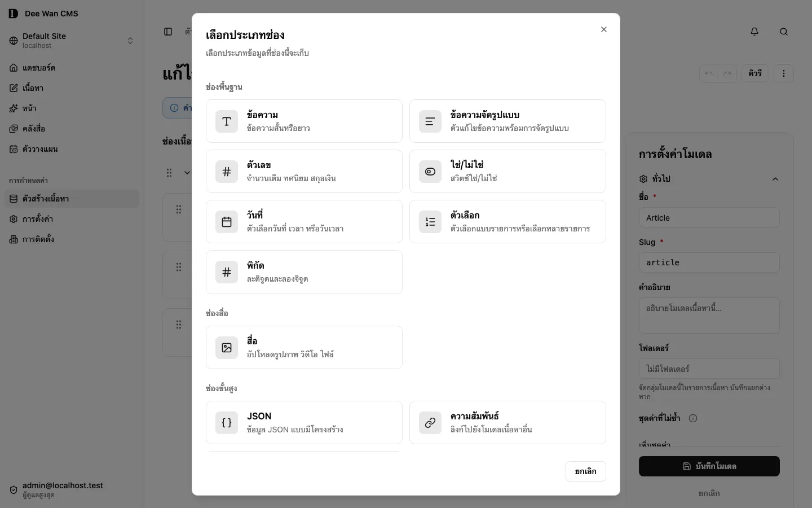Click the คิวรี button
812x508 pixels.
coord(755,73)
